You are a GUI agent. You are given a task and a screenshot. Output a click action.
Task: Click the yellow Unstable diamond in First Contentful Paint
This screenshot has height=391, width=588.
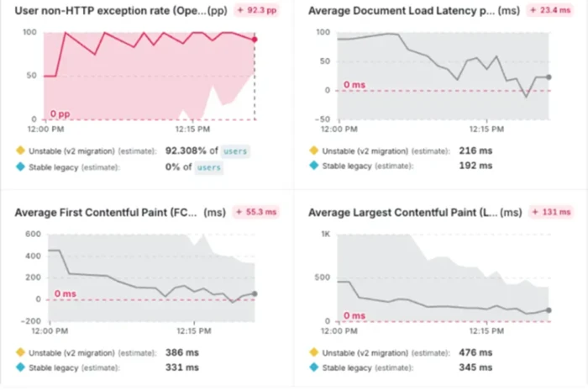(20, 352)
